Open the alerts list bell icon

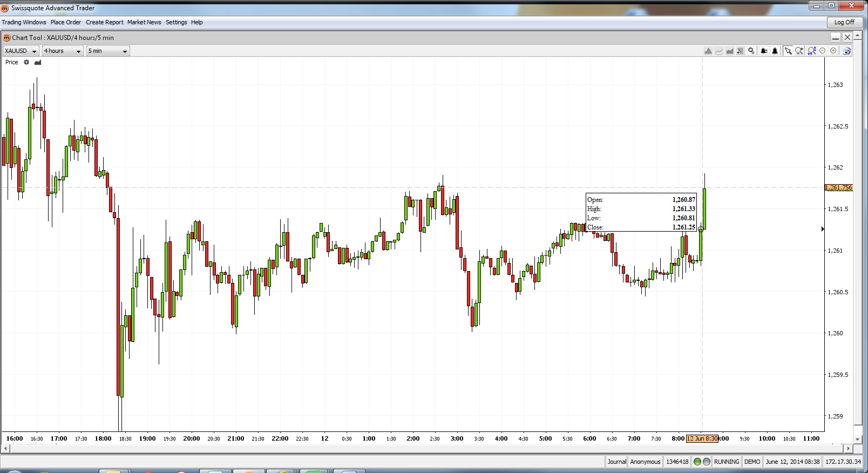[764, 51]
